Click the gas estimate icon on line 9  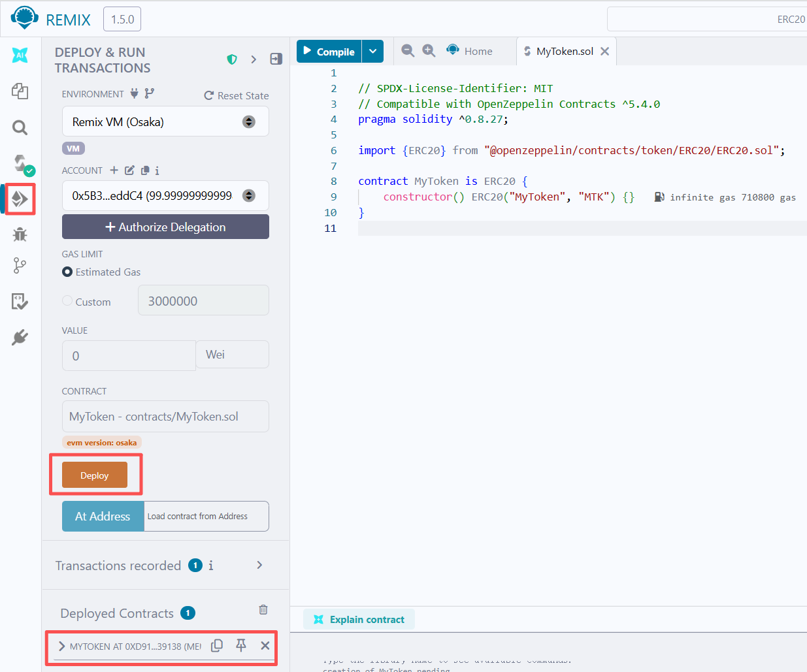pyautogui.click(x=660, y=197)
